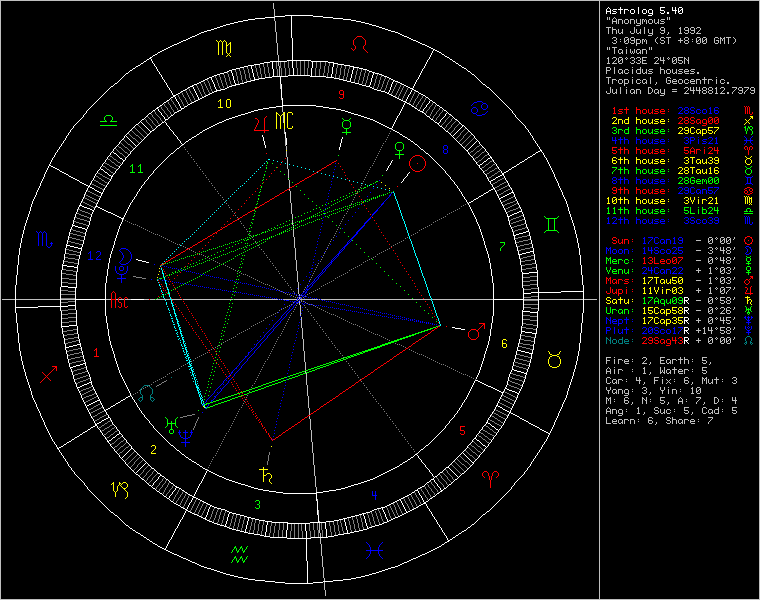Click house number 1 in the wheel

click(96, 353)
